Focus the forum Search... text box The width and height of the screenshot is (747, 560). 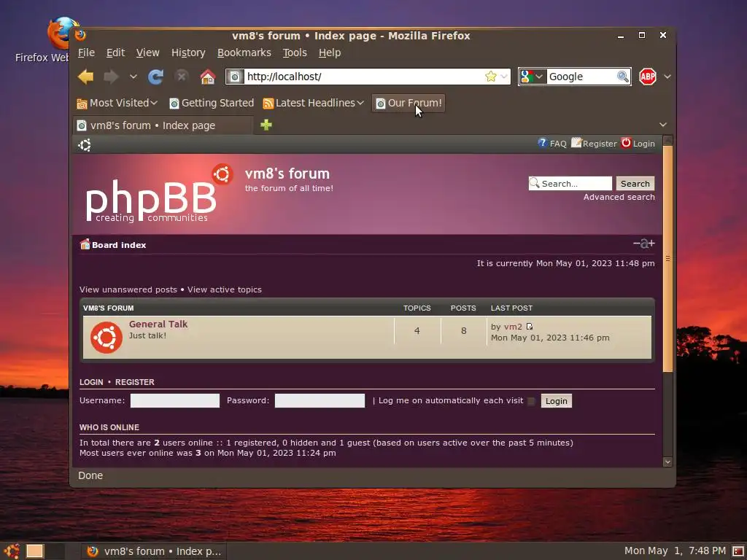point(570,183)
